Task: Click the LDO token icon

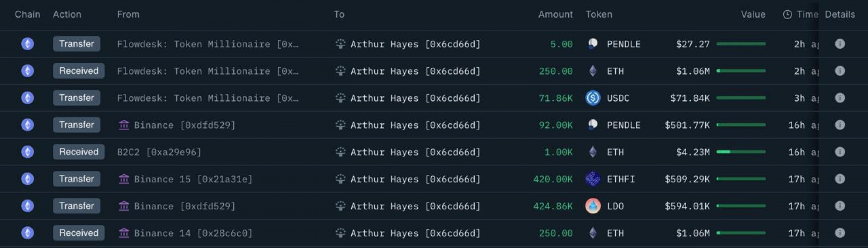Action: point(593,206)
